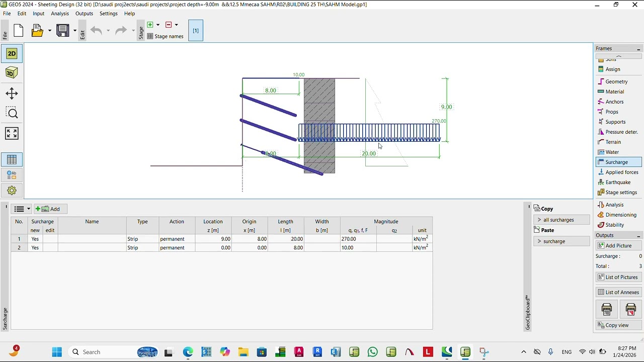Screen dimensions: 644x362
Task: Switch to 3D view
Action: pyautogui.click(x=12, y=72)
